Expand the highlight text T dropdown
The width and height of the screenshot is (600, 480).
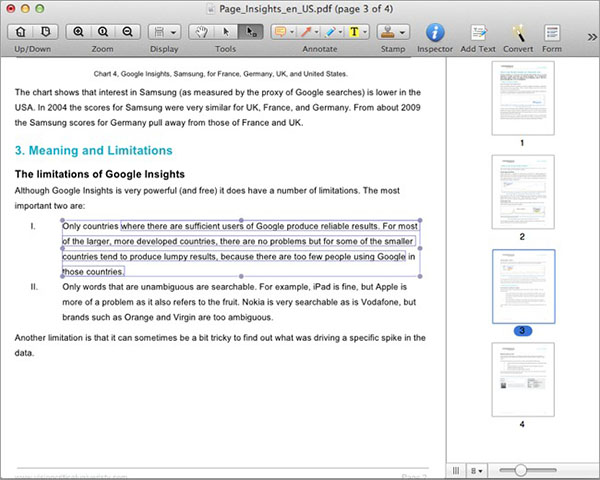(x=365, y=31)
